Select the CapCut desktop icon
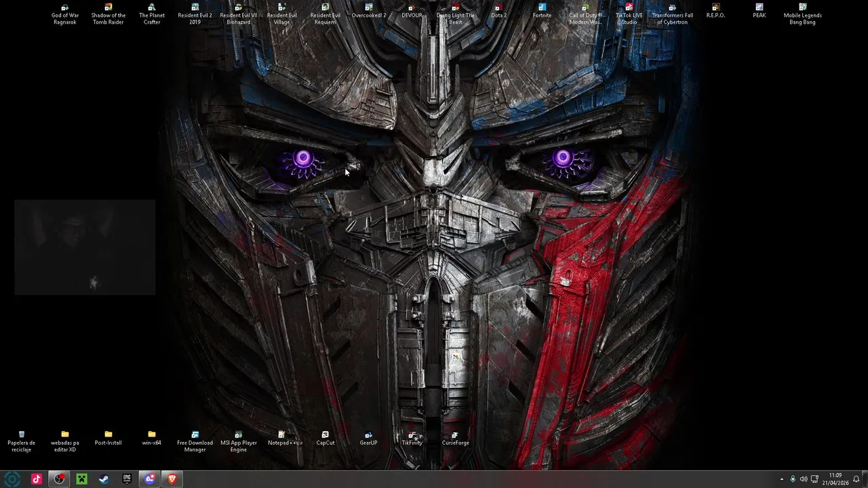The height and width of the screenshot is (488, 868). point(325,438)
